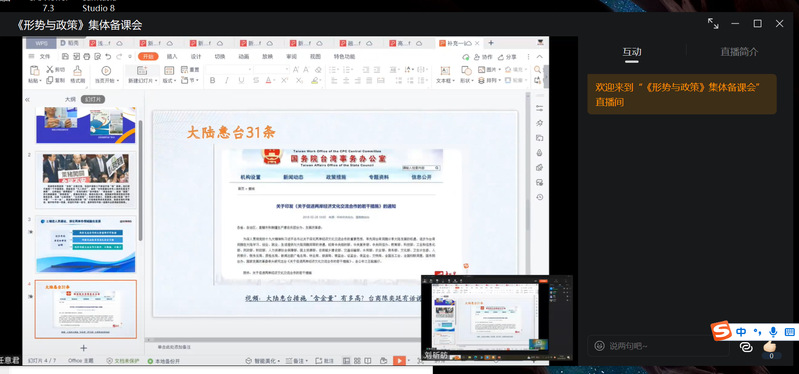This screenshot has width=799, height=374.
Task: Open the emoji picker in chat box
Action: (x=599, y=346)
